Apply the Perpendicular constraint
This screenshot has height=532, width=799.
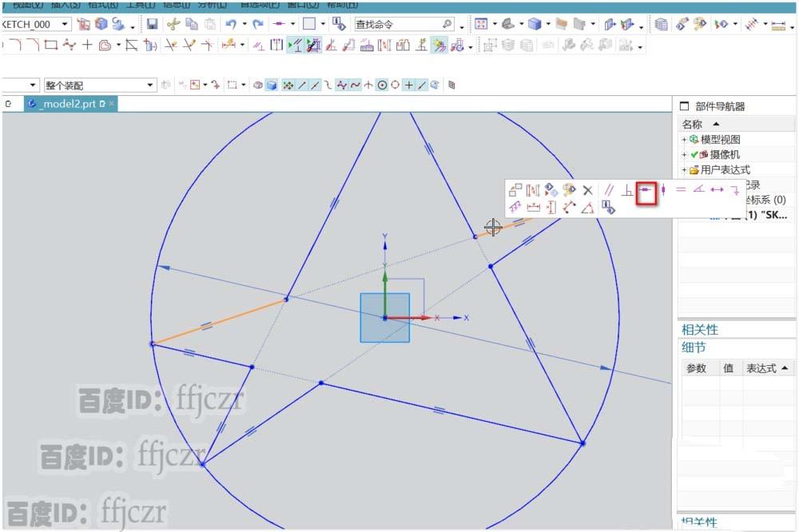coord(628,192)
